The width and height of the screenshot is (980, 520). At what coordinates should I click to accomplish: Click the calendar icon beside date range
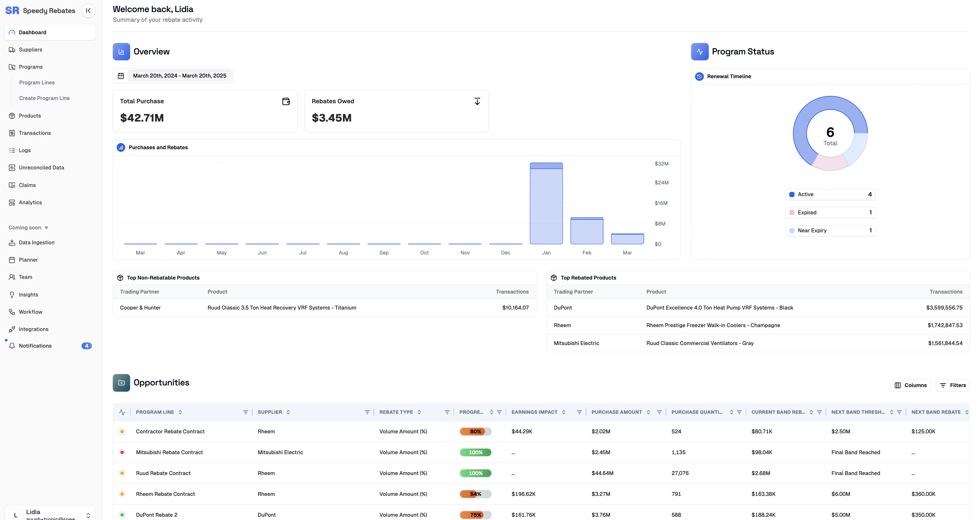[121, 76]
